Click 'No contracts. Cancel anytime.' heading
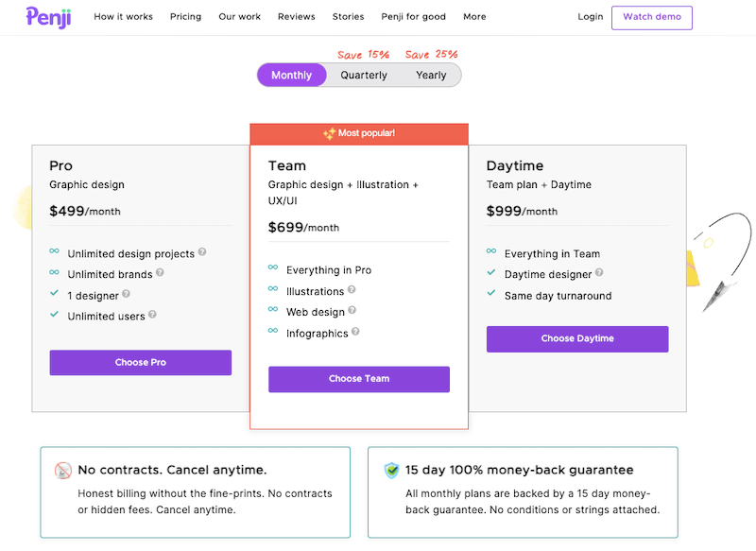 [x=173, y=470]
